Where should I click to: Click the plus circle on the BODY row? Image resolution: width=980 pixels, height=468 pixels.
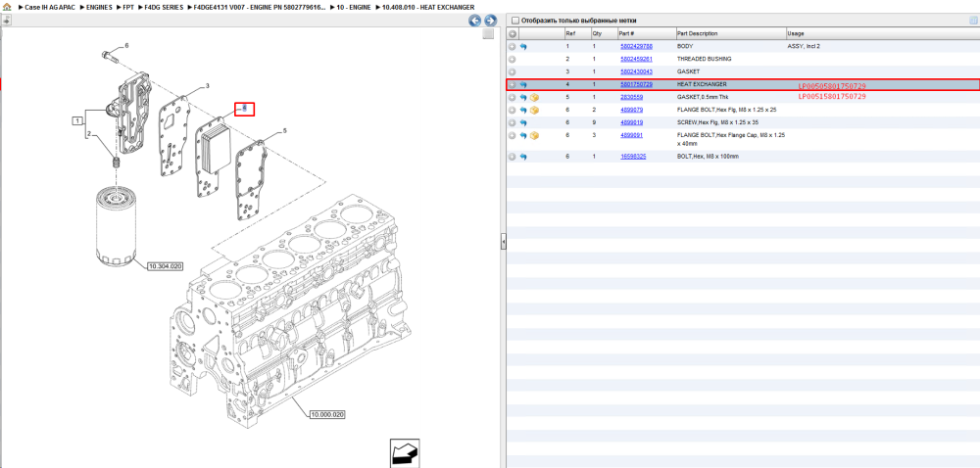512,47
